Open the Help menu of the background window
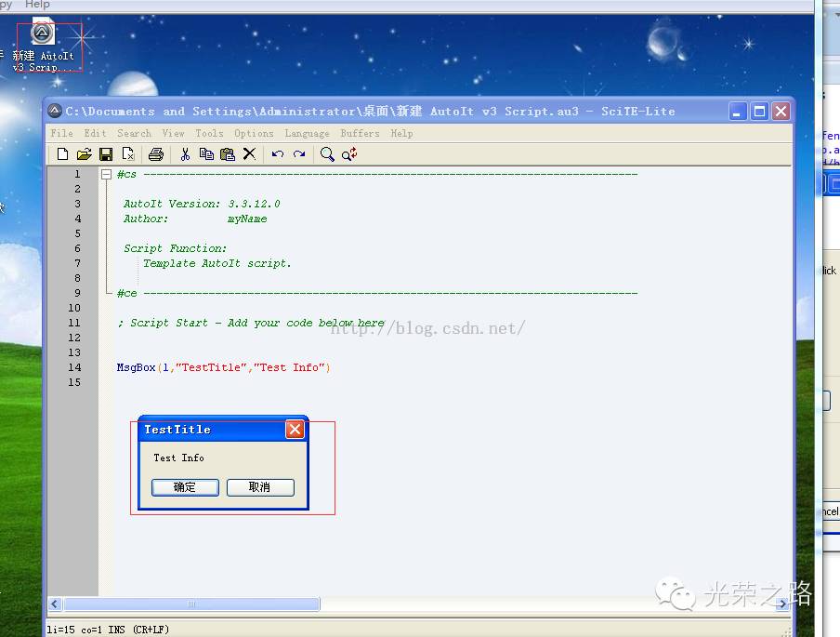 point(37,5)
